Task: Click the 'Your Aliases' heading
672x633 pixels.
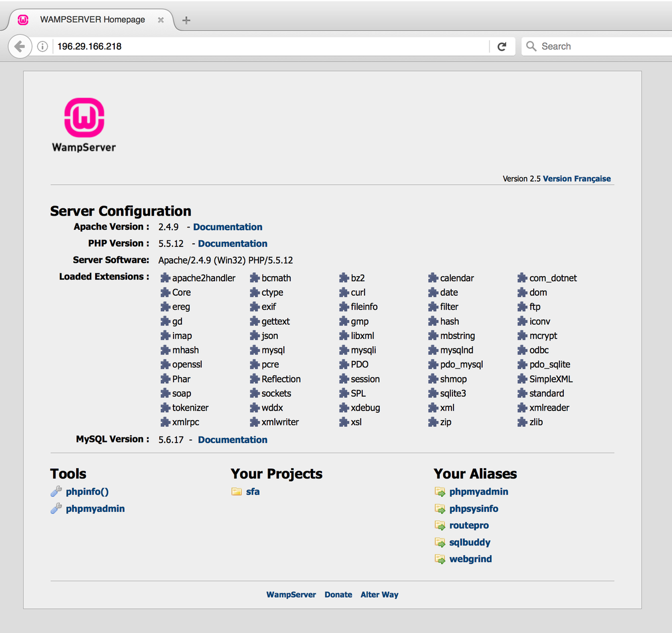Action: [x=475, y=474]
